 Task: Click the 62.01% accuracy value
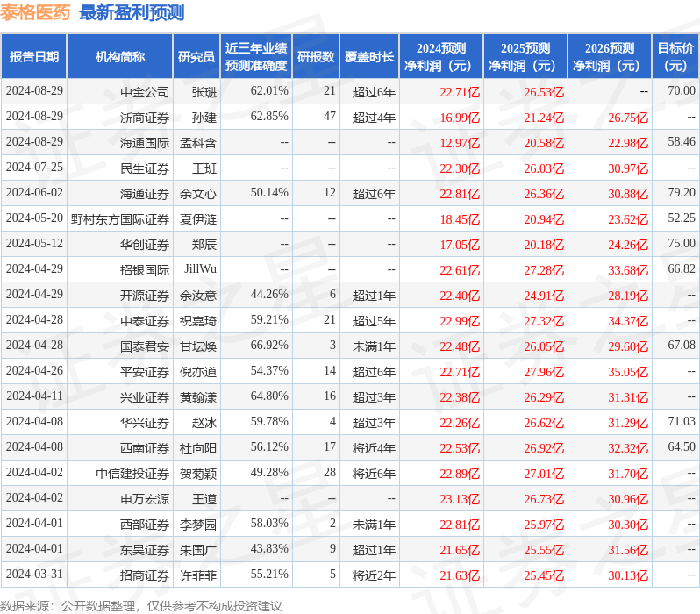point(269,90)
